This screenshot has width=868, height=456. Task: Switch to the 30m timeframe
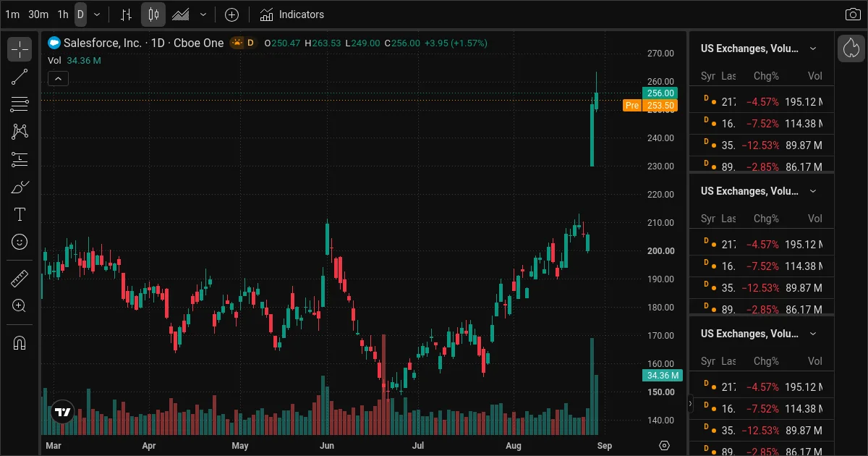(38, 14)
